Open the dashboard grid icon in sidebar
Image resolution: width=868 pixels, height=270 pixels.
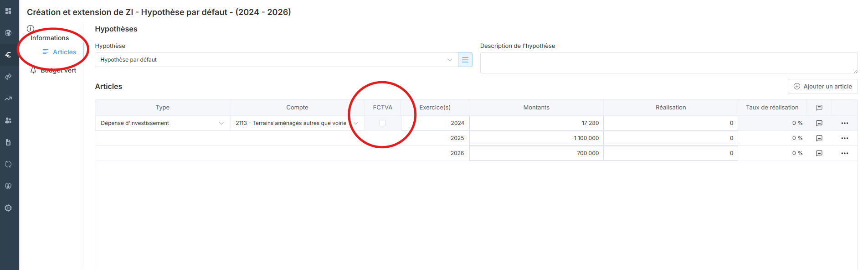pos(8,11)
